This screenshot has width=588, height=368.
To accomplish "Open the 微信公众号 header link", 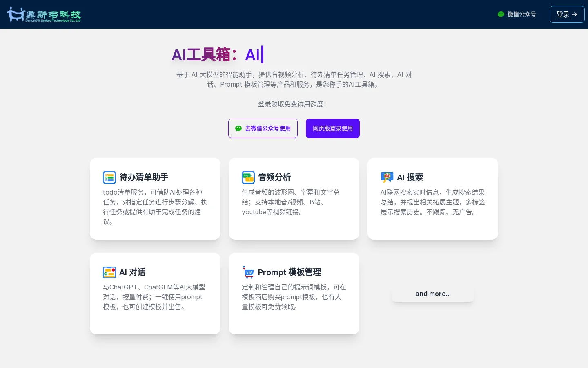I will [517, 14].
